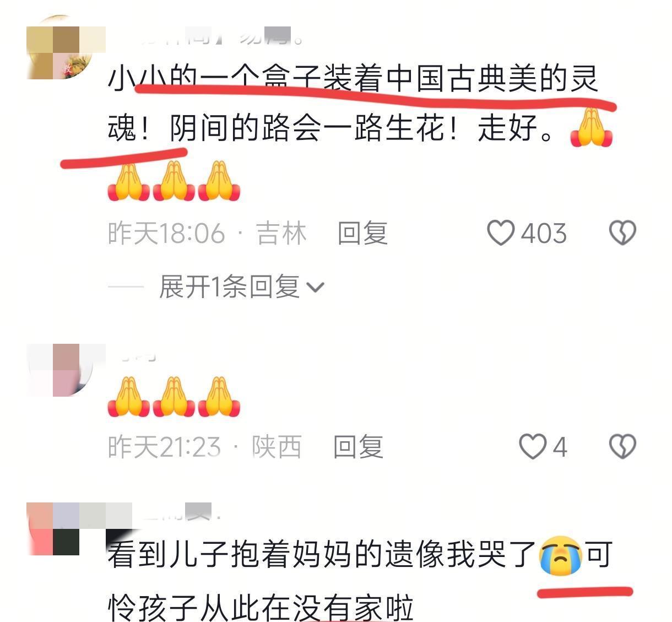Viewport: 672px width, 622px height.
Task: Open the first commenter's avatar
Action: coord(59,48)
